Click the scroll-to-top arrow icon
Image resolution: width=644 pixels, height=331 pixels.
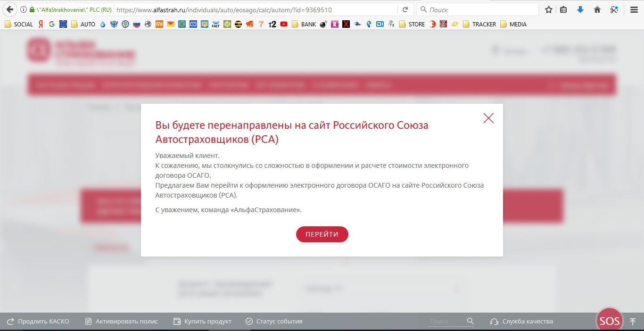click(x=633, y=322)
